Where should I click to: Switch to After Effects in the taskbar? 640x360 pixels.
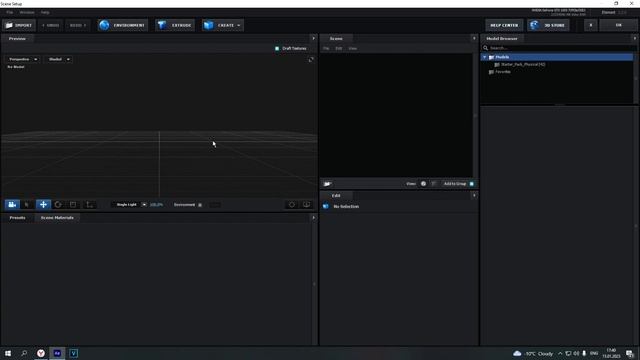(57, 353)
